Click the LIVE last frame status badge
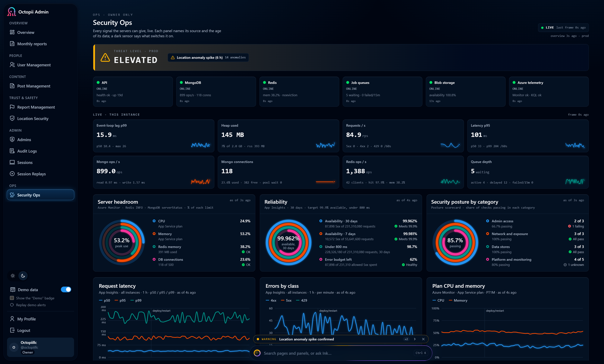The image size is (604, 364). 563,28
